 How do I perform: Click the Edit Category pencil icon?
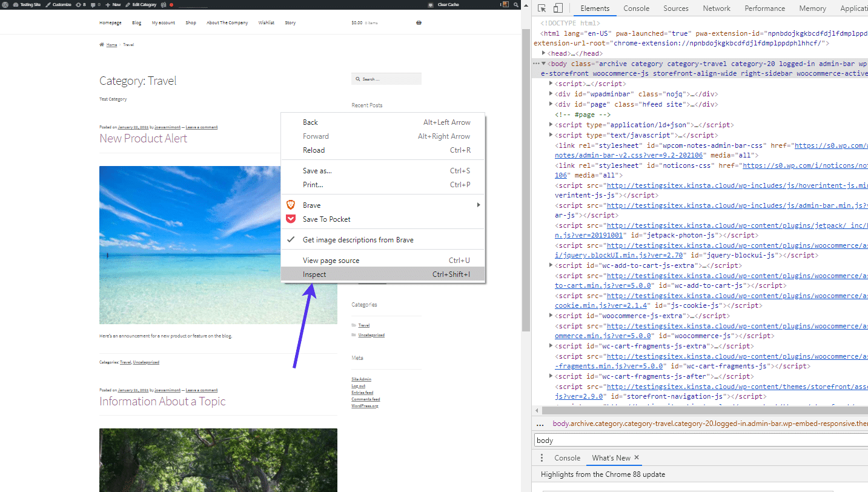pyautogui.click(x=128, y=4)
